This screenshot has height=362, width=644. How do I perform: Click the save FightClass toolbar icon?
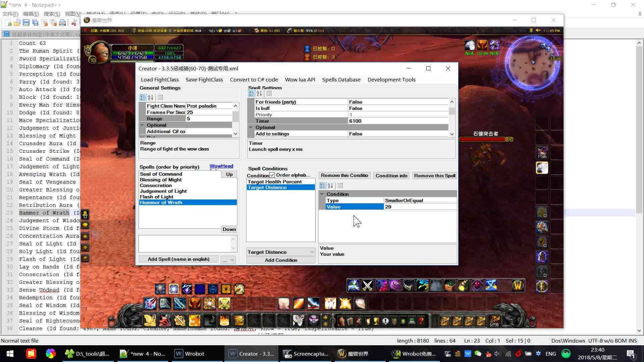coord(204,79)
